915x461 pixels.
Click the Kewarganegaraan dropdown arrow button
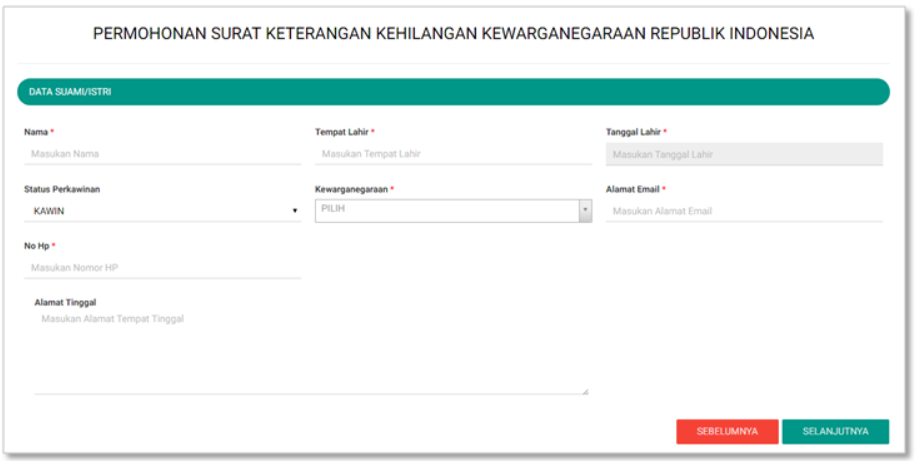click(585, 211)
